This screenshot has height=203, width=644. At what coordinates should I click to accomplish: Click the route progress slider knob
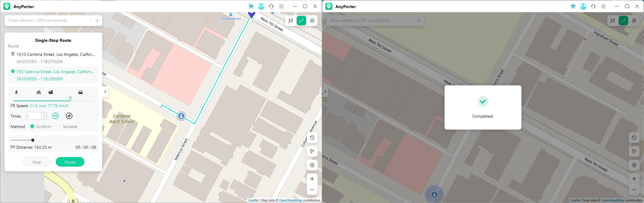click(x=33, y=140)
